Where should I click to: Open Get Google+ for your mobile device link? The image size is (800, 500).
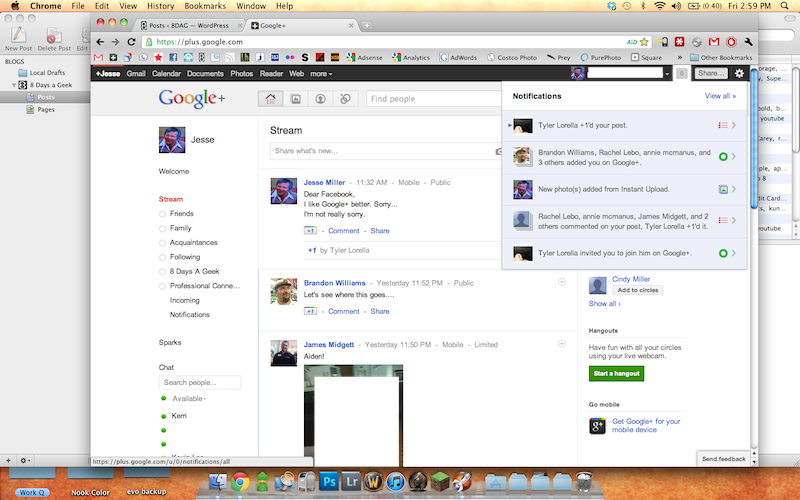(646, 426)
